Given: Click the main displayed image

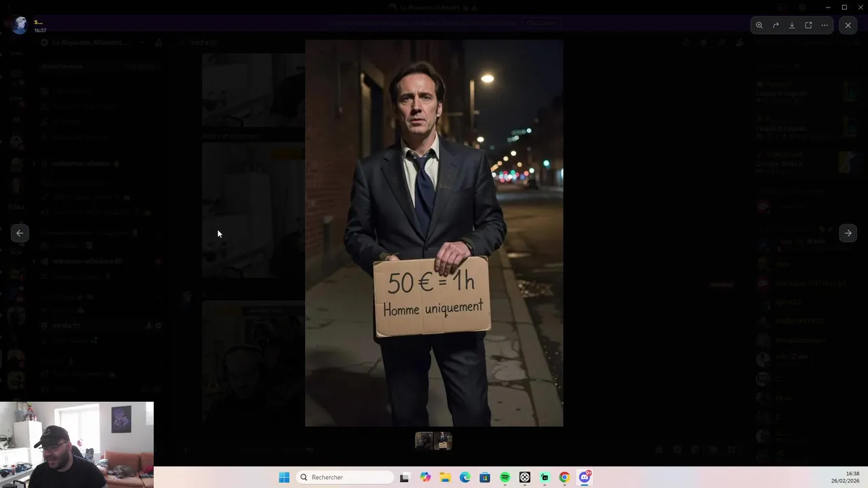Looking at the screenshot, I should 434,233.
